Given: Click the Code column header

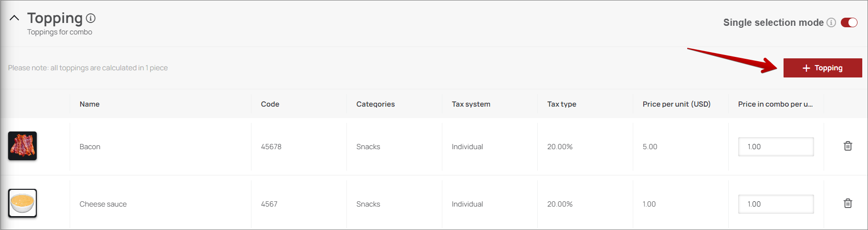Looking at the screenshot, I should pos(270,104).
